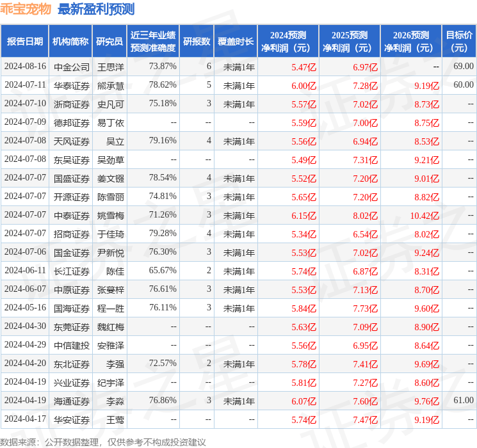Viewport: 477px width, 448px height.
Task: Select researcher 易丁依
Action: [111, 123]
